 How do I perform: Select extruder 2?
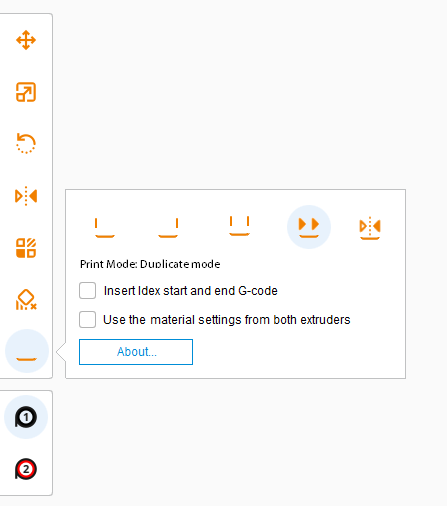(26, 469)
